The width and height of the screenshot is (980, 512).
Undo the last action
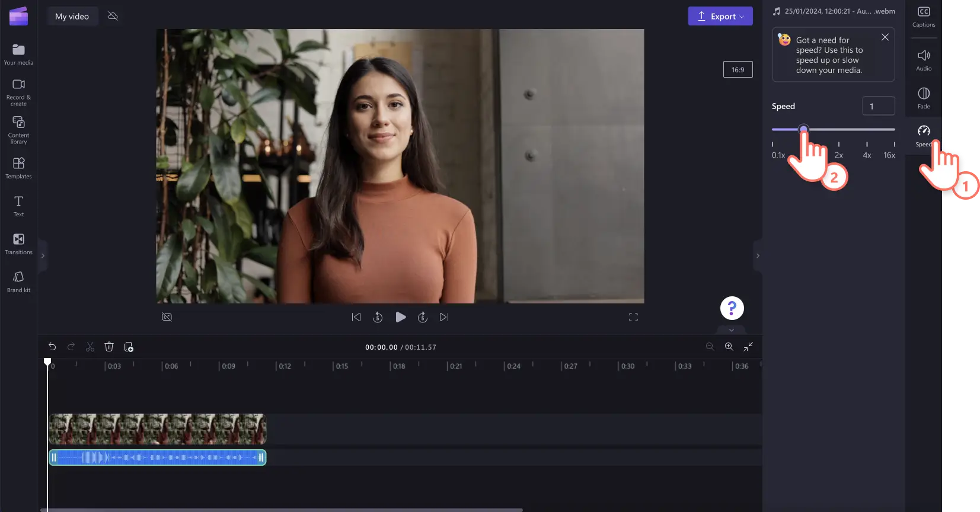point(52,347)
